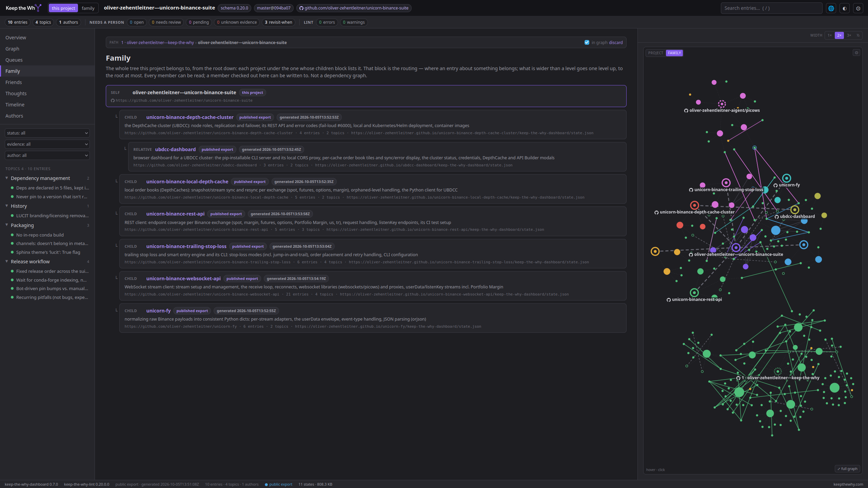Image resolution: width=868 pixels, height=488 pixels.
Task: Collapse the Packaging topic
Action: pyautogui.click(x=6, y=225)
